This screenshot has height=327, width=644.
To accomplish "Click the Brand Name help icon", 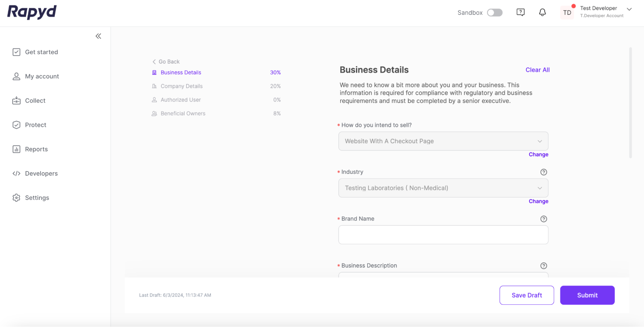I will tap(543, 219).
